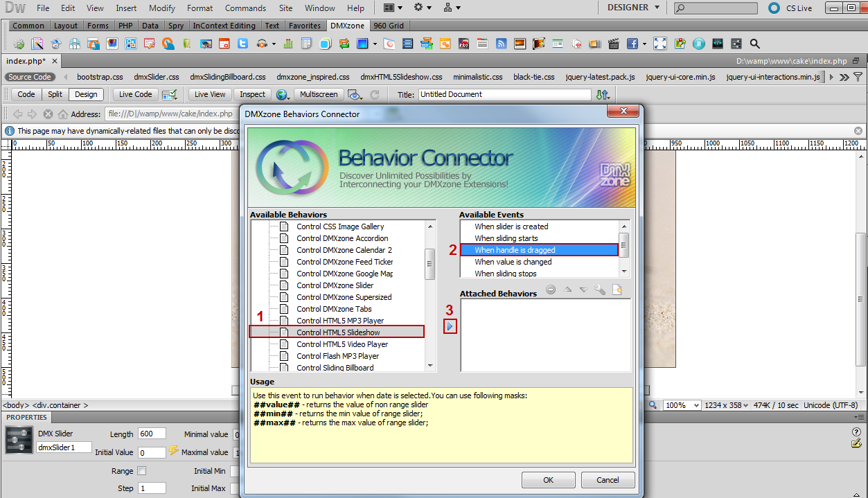The image size is (868, 498).
Task: Click the move behavior up triangle
Action: (567, 290)
